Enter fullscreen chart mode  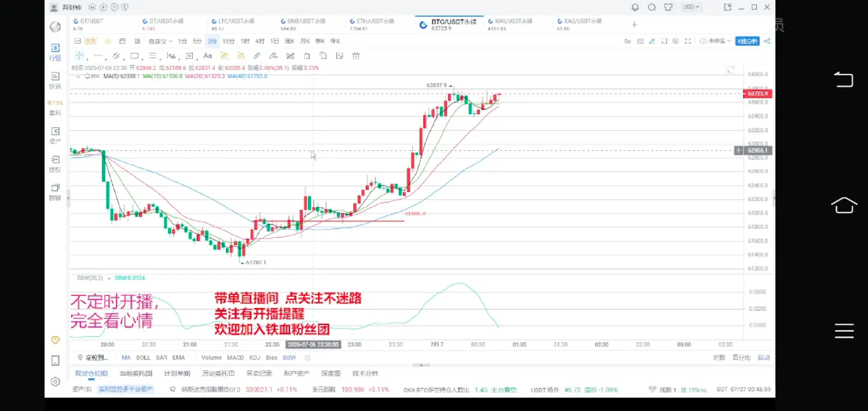688,41
